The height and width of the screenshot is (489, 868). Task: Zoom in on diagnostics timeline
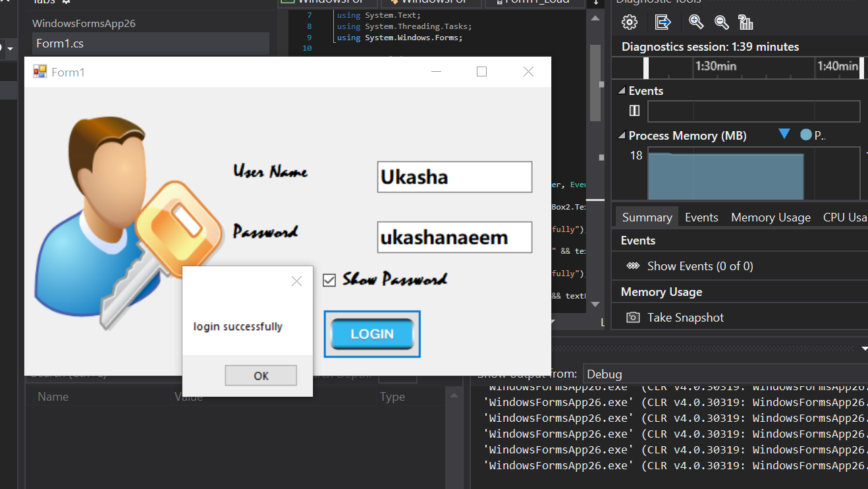(696, 22)
